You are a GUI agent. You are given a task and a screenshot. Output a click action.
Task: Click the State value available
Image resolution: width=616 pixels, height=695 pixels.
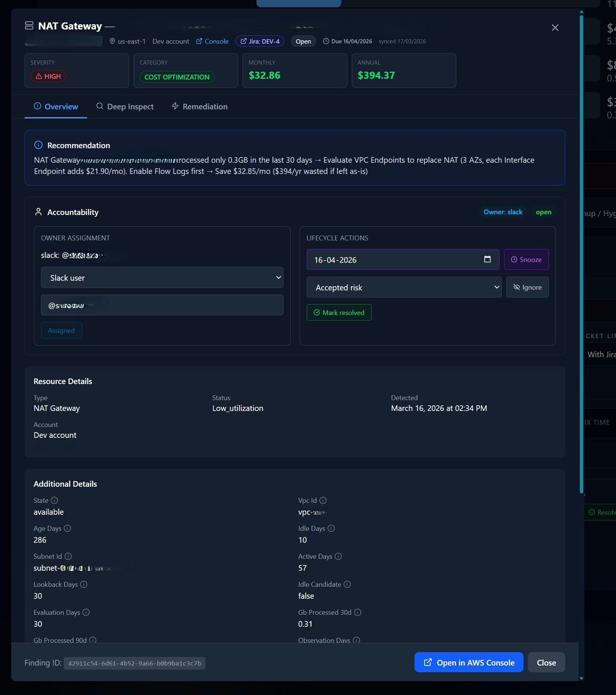click(x=49, y=512)
